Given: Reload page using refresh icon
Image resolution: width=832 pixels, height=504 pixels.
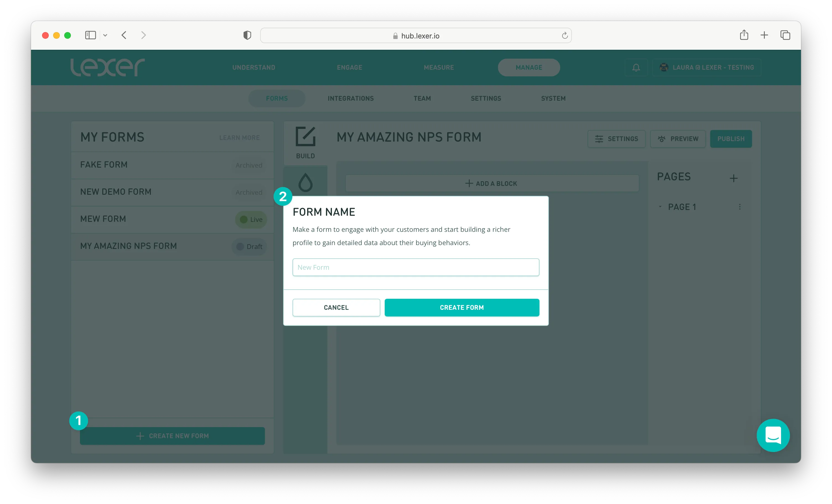Looking at the screenshot, I should (565, 36).
